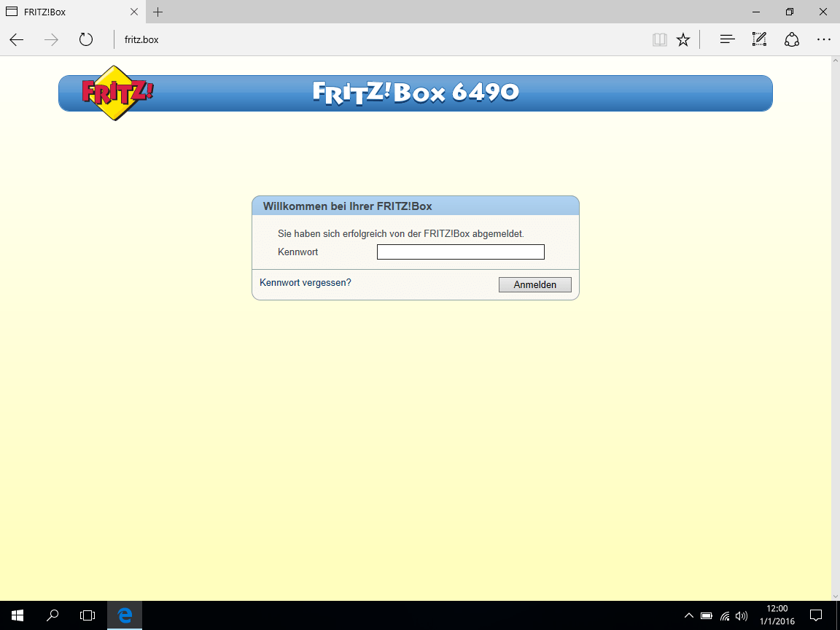
Task: Click the tab page icon beside FRITZ!Box
Action: pos(11,12)
